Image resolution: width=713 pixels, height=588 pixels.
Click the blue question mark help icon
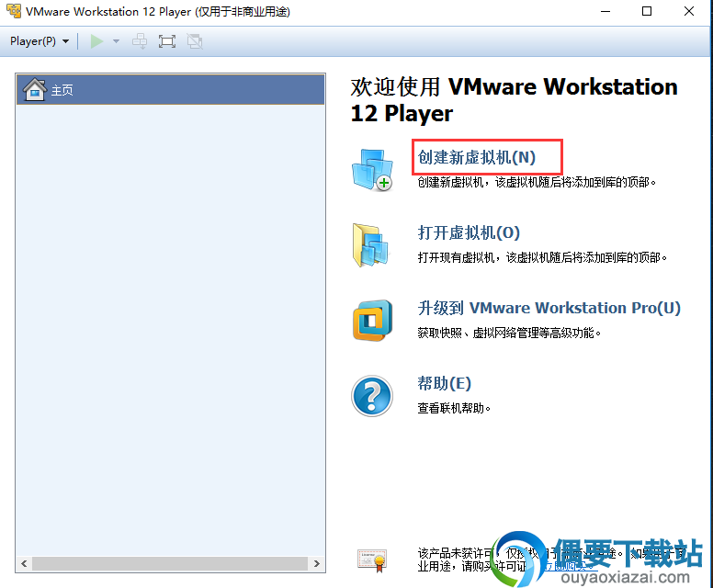tap(372, 396)
